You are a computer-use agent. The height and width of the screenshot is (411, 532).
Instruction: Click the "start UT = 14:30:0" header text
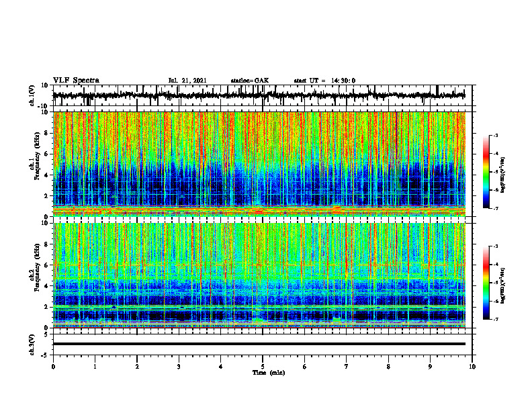324,81
